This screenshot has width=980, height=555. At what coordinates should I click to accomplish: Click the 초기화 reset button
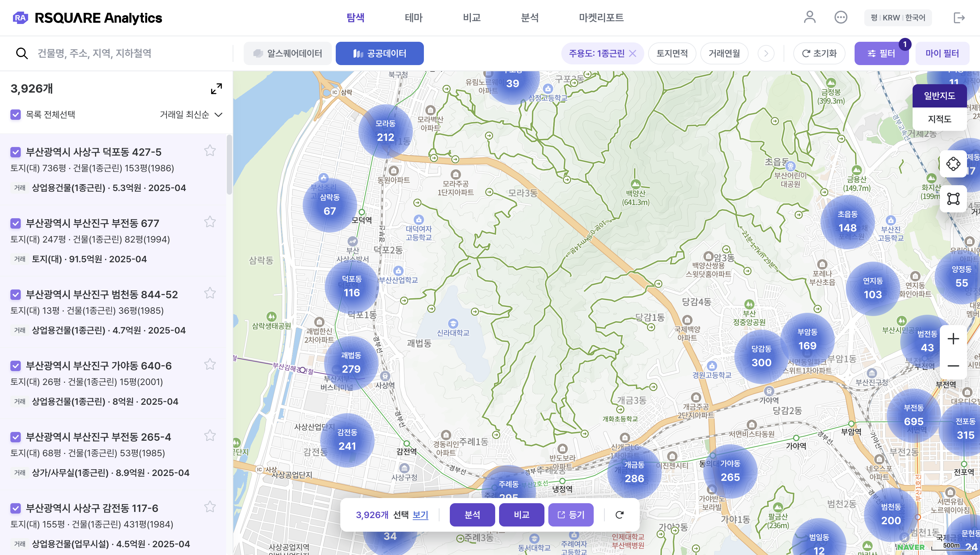819,53
